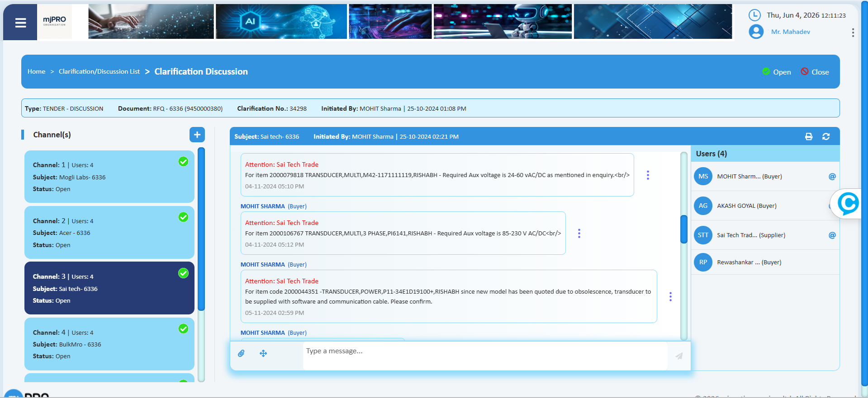868x398 pixels.
Task: Attach a file with paperclip icon
Action: click(241, 353)
